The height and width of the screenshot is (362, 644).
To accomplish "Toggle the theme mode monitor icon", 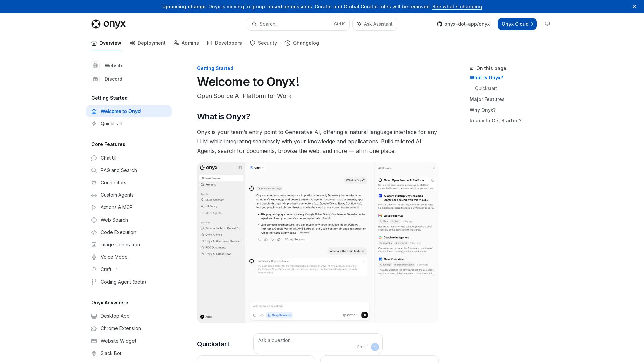I will click(547, 24).
